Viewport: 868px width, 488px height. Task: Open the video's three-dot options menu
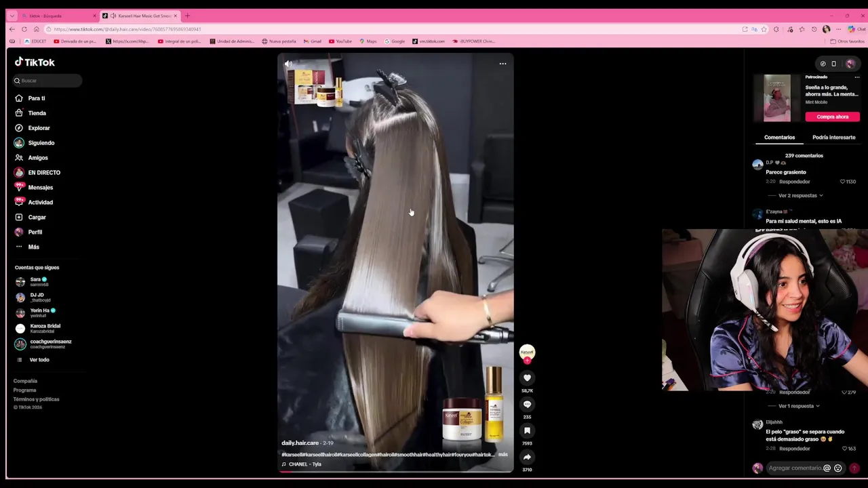(502, 64)
